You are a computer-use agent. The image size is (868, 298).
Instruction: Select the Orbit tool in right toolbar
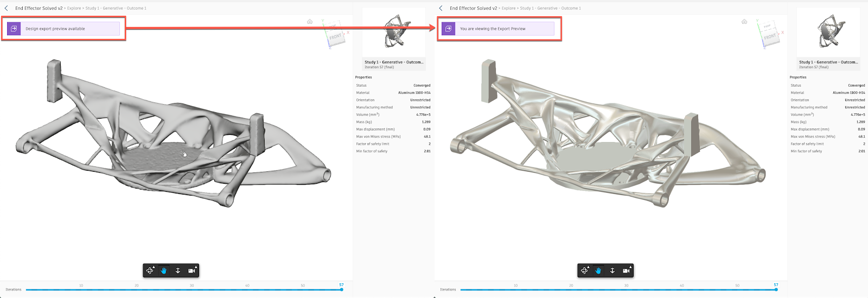pyautogui.click(x=585, y=270)
